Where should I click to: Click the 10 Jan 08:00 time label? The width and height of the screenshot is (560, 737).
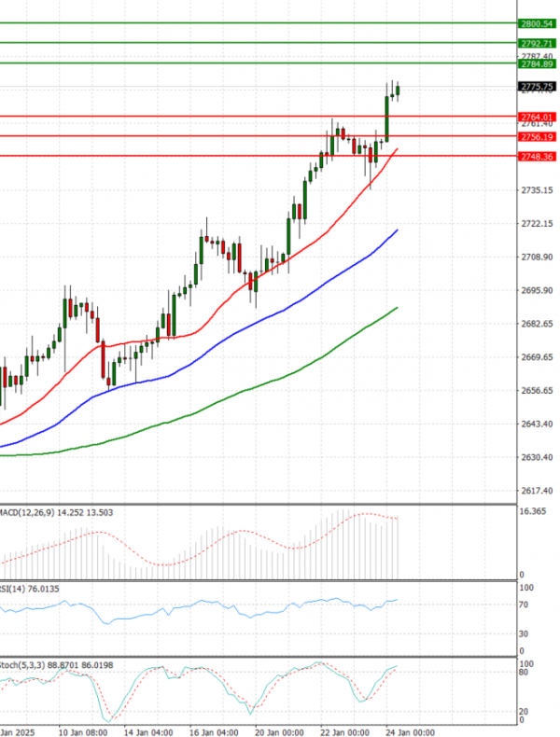[83, 732]
